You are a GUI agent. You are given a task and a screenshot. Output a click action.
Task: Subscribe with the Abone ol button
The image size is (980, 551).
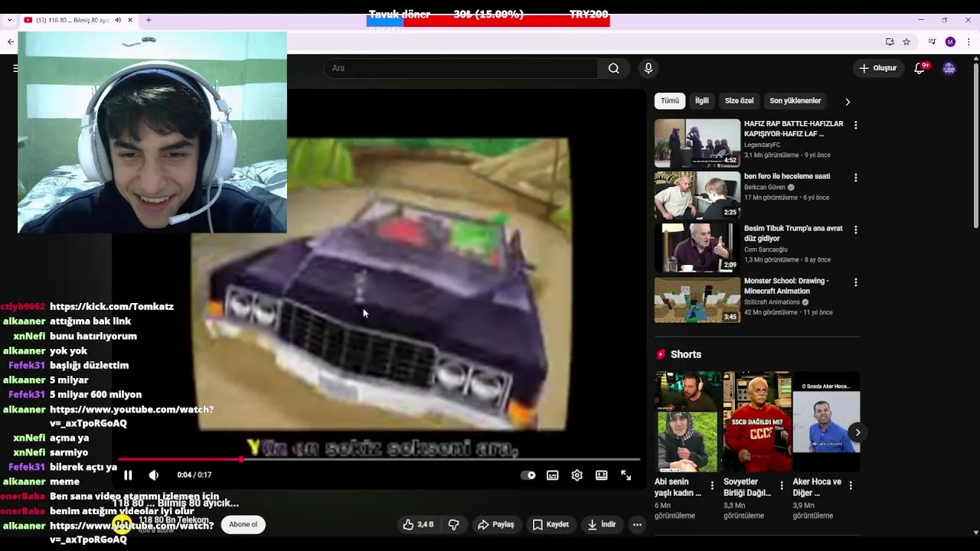243,525
